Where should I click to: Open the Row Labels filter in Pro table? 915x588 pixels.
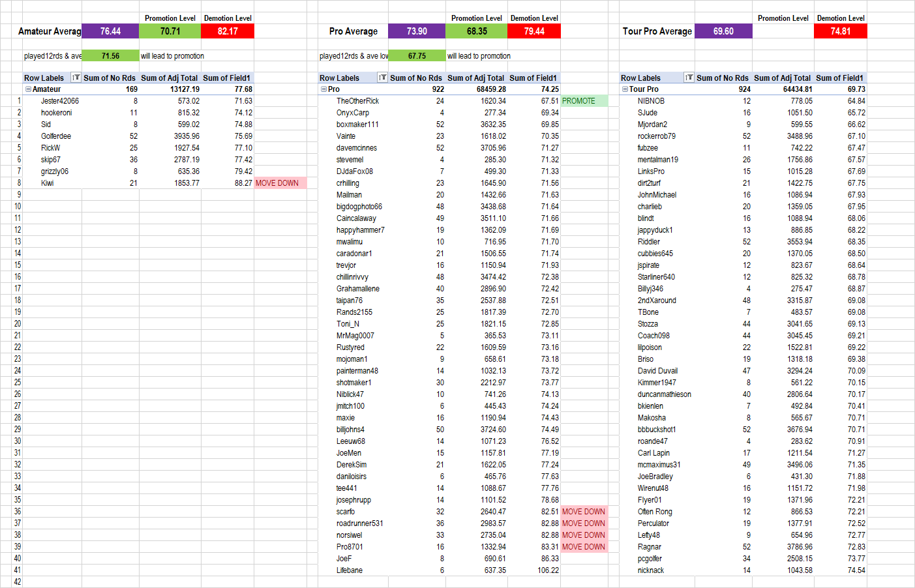pos(382,78)
